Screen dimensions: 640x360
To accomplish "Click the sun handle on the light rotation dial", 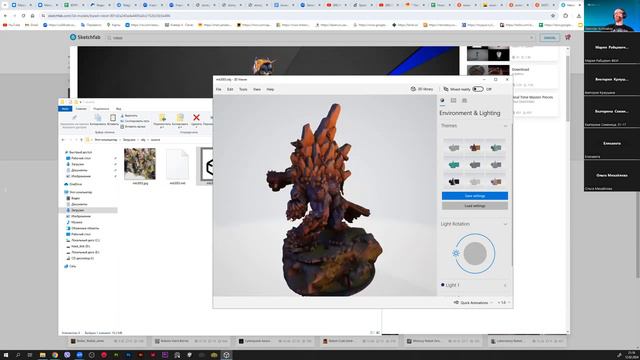I will [456, 253].
